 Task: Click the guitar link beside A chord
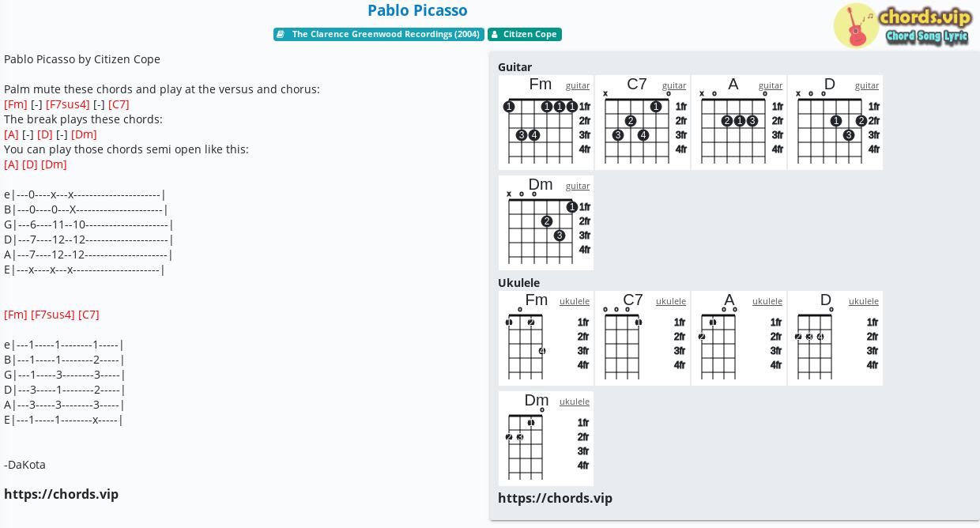(771, 85)
